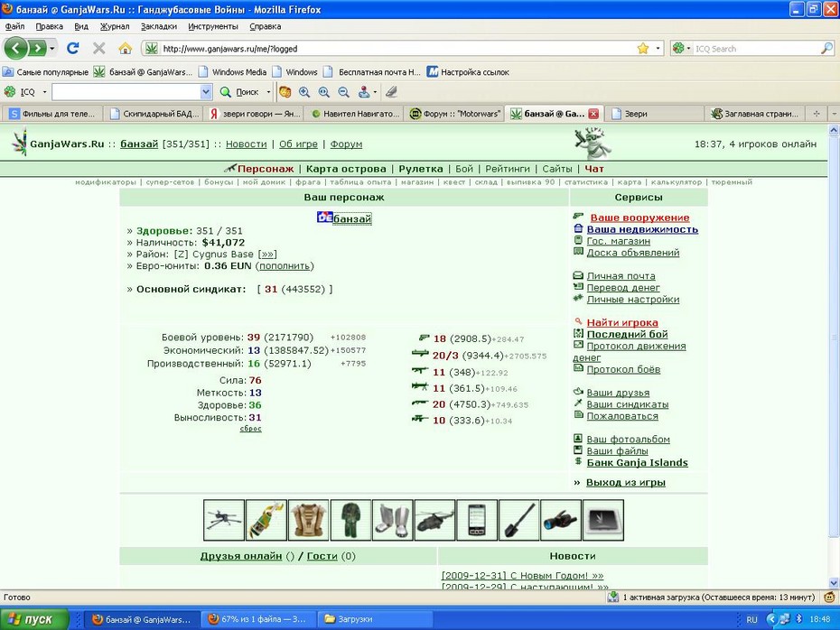Open the night vision scope item
This screenshot has width=840, height=630.
[561, 520]
